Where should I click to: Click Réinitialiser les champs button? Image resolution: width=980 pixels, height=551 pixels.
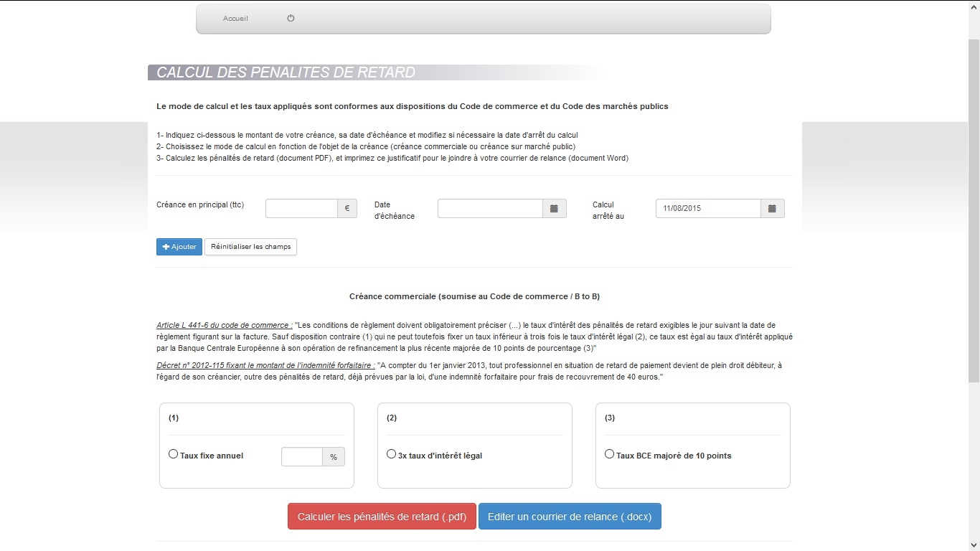tap(250, 247)
